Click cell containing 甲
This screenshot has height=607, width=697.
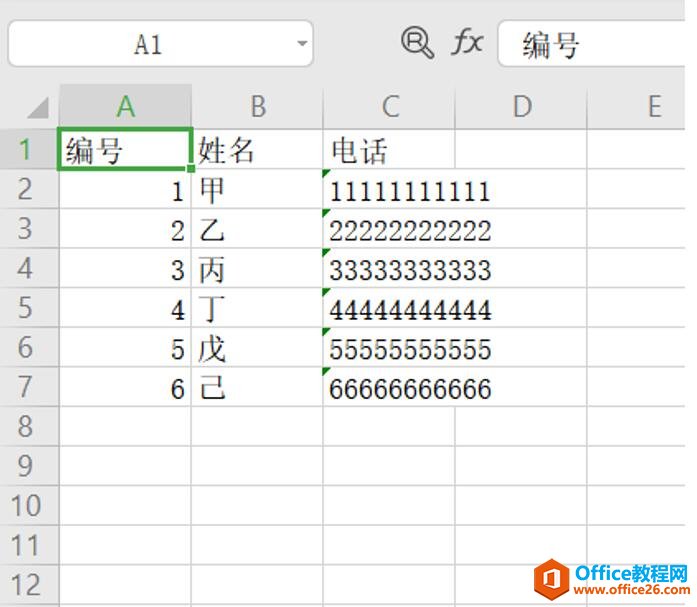pos(257,188)
